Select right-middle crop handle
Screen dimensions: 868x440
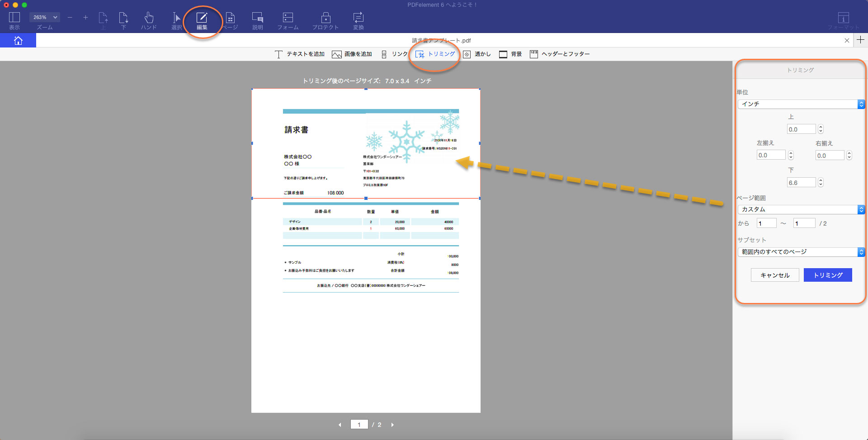[x=480, y=143]
